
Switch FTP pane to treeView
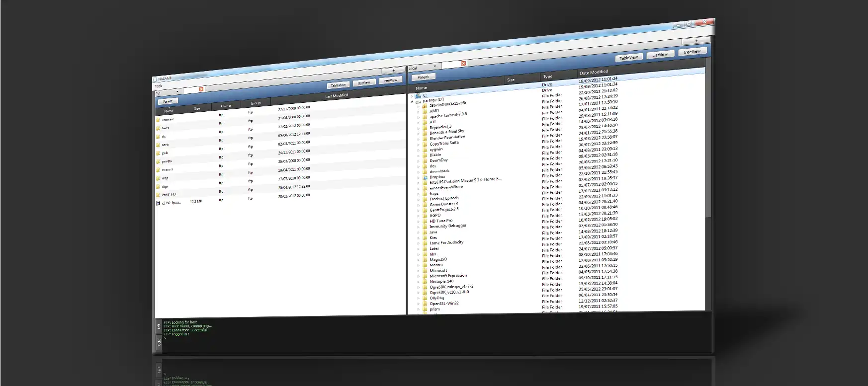(390, 80)
